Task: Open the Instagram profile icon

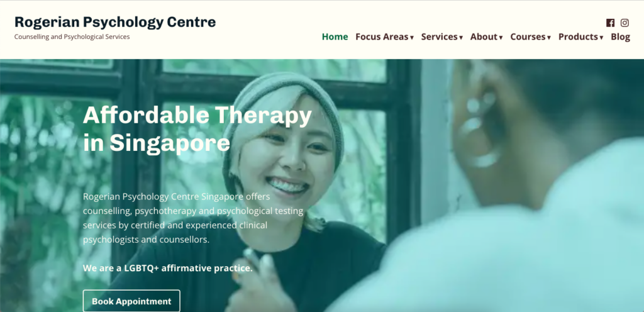Action: (x=625, y=23)
